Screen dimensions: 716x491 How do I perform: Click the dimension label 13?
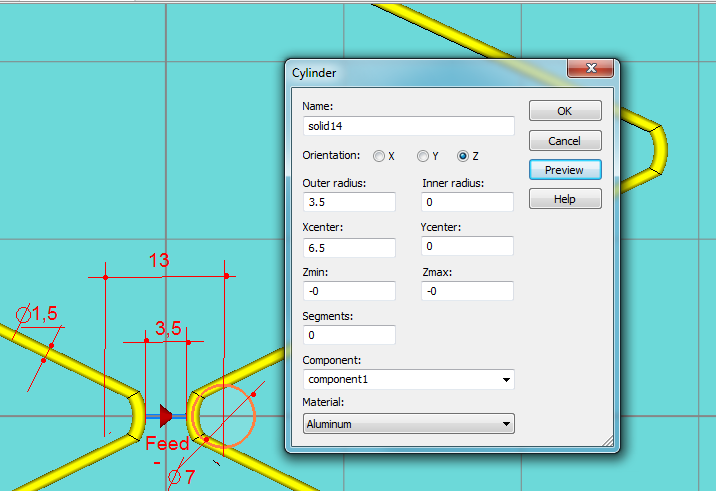point(159,260)
